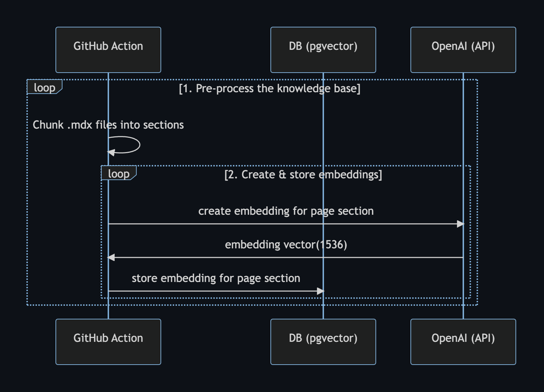Screen dimensions: 544x392
Task: Click the OpenAI (API) box at top
Action: pyautogui.click(x=463, y=49)
